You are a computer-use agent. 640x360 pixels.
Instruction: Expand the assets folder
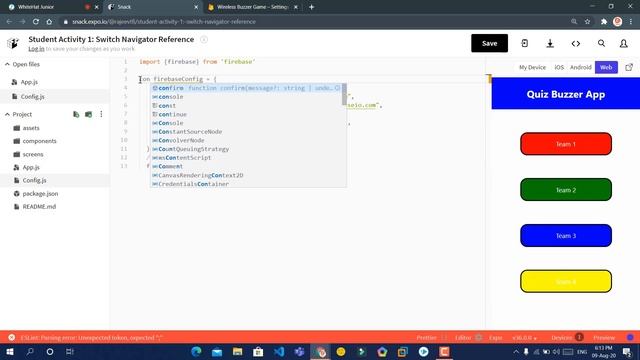click(31, 128)
